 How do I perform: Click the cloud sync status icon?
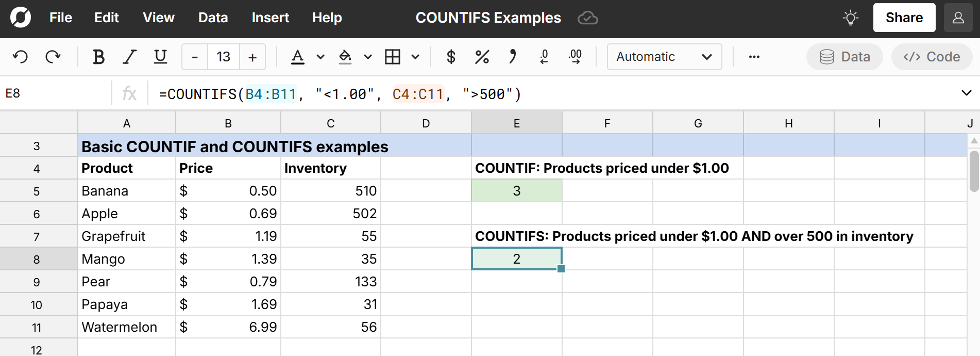click(587, 18)
